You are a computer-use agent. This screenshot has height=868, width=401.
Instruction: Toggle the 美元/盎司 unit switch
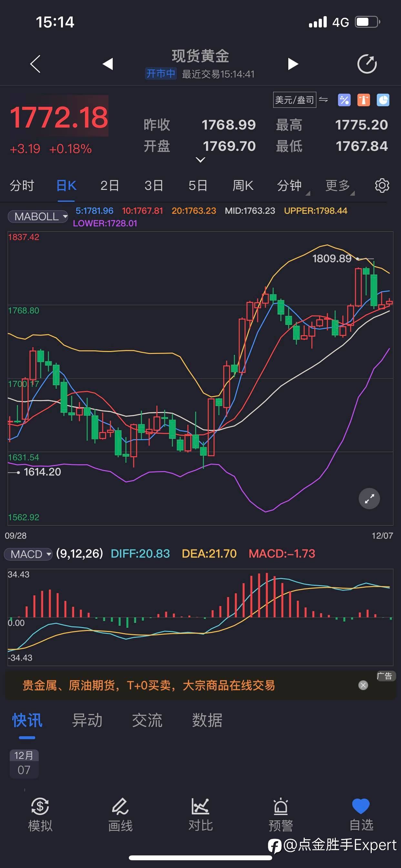click(300, 100)
